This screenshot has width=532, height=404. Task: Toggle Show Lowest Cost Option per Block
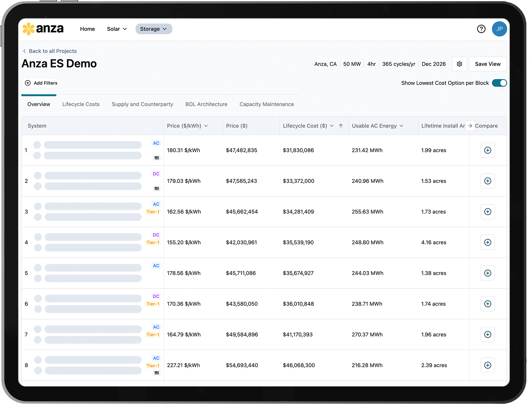point(499,83)
